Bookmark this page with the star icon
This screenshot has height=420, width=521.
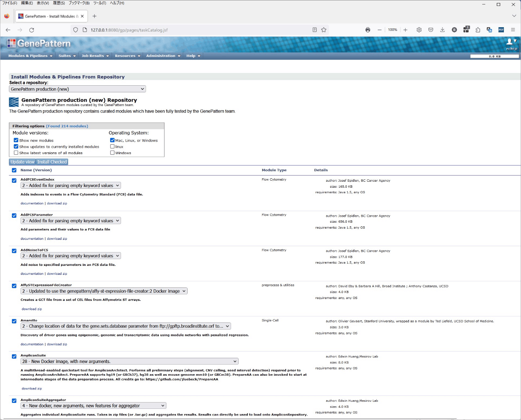324,30
